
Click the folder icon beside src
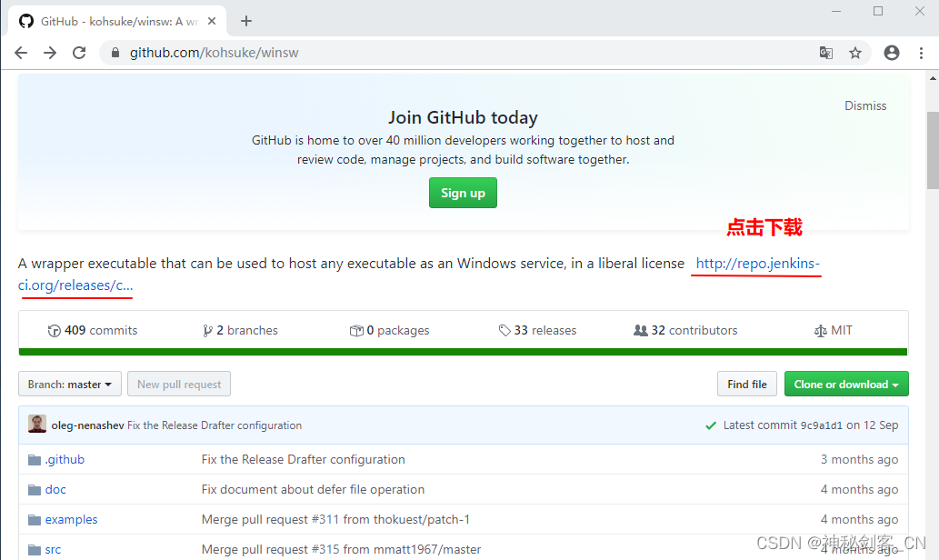tap(35, 550)
